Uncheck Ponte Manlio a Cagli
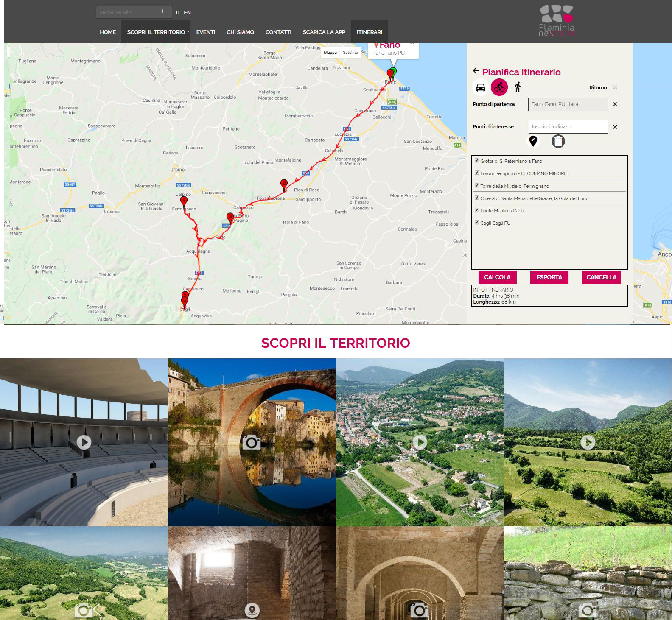The width and height of the screenshot is (672, 620). [477, 210]
